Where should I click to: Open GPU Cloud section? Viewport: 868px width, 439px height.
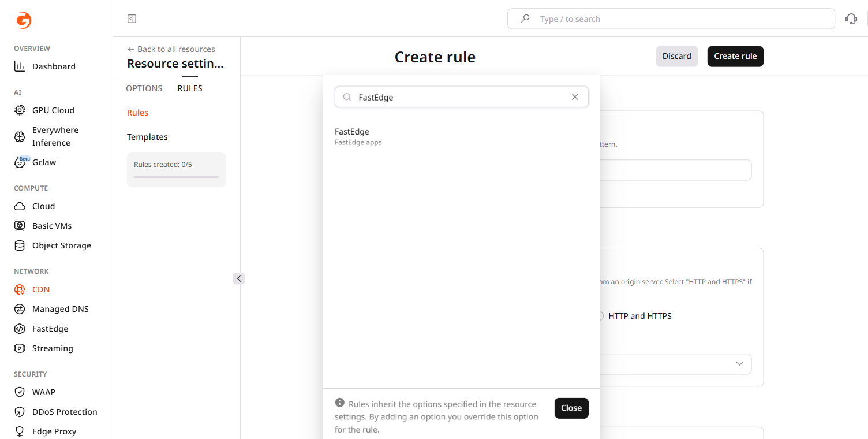tap(44, 110)
